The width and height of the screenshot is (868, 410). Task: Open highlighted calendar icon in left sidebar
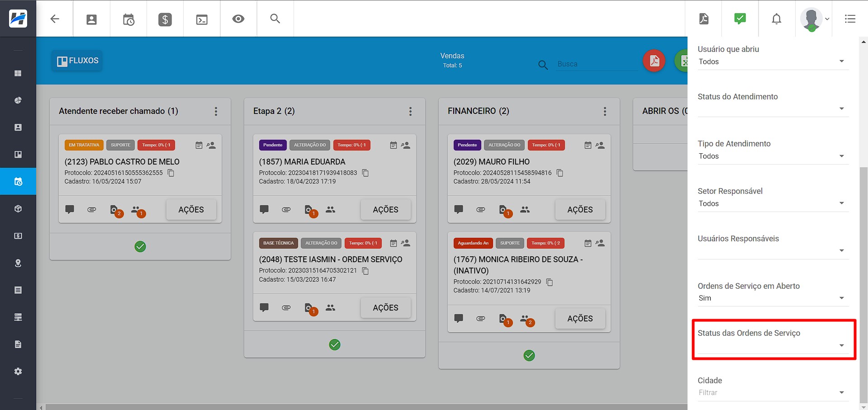pos(18,182)
